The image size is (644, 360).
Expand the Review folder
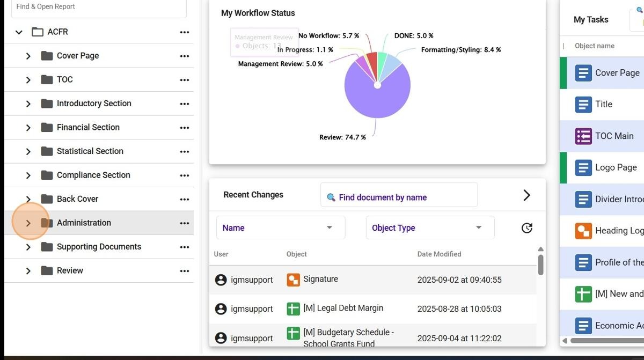click(x=28, y=271)
